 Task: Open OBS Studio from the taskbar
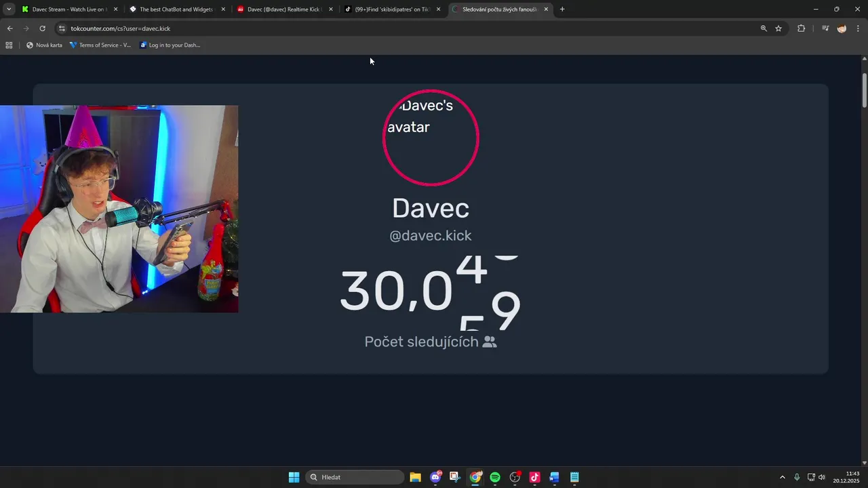[515, 477]
